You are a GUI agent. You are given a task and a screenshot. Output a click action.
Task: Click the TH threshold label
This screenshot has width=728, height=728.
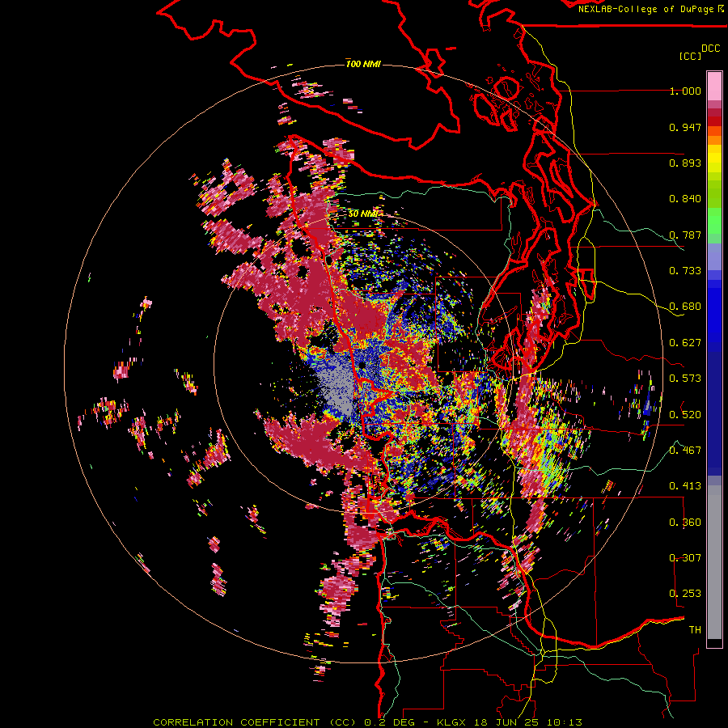pos(695,630)
